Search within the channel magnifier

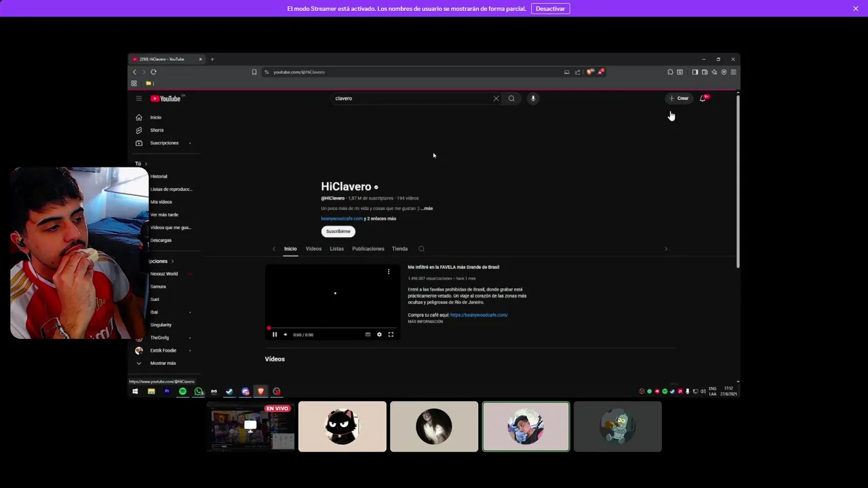[421, 249]
